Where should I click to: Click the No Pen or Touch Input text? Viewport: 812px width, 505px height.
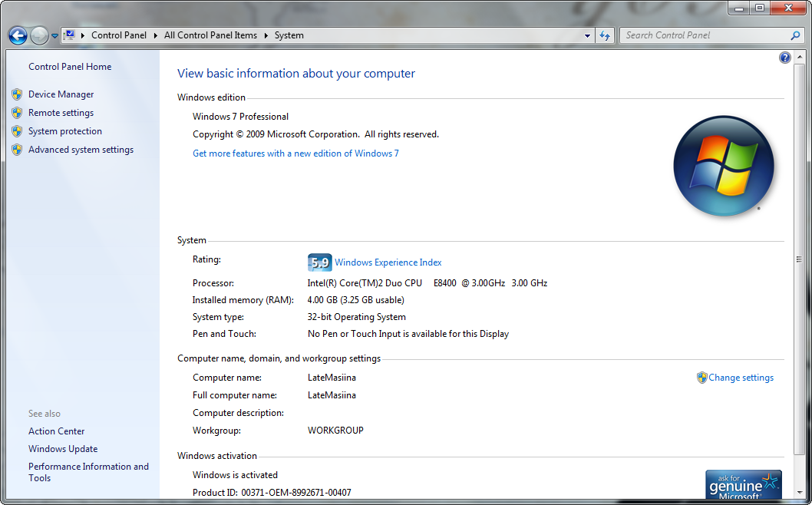pos(408,334)
